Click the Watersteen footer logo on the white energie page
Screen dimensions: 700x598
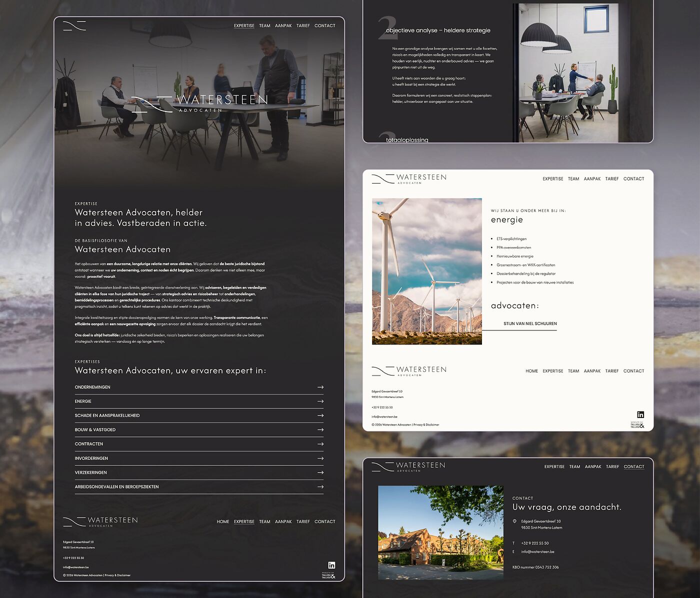pyautogui.click(x=409, y=370)
